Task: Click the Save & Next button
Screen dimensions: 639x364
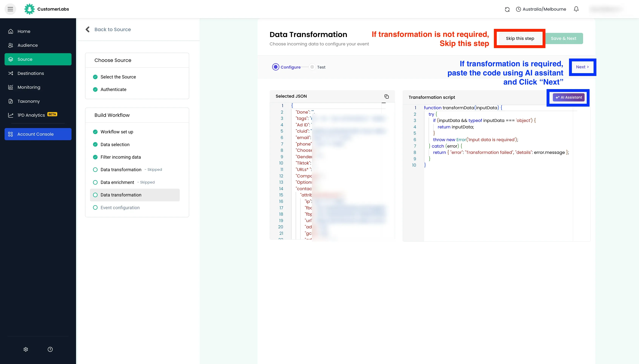Action: click(x=563, y=39)
